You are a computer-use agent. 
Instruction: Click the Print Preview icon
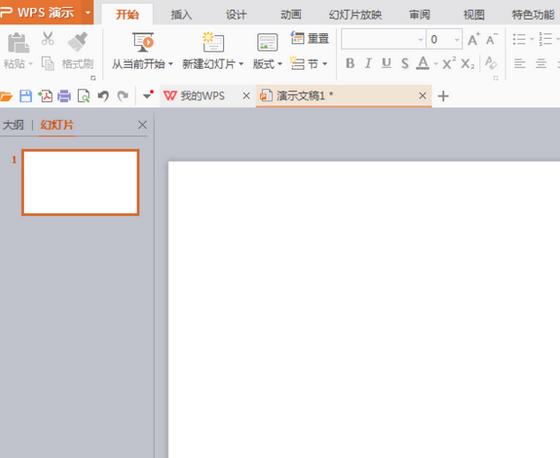point(84,96)
